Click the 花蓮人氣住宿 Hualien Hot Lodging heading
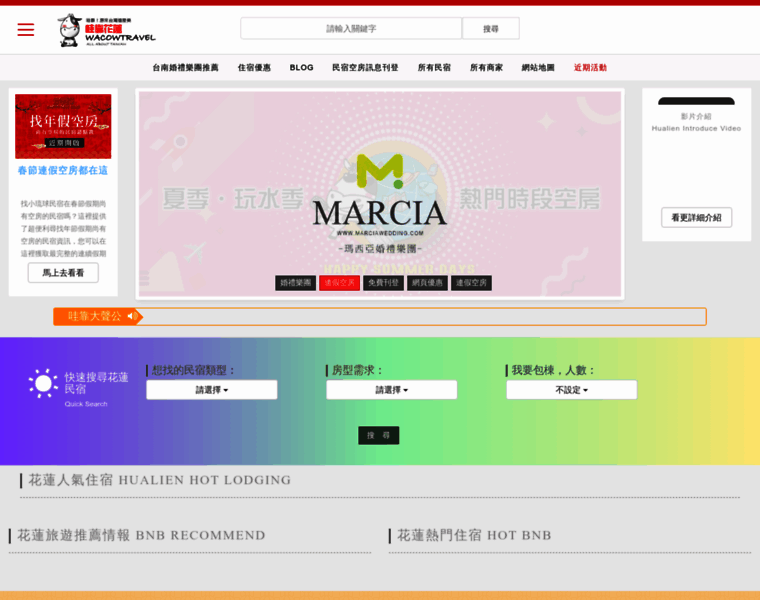The height and width of the screenshot is (600, 760). [159, 480]
